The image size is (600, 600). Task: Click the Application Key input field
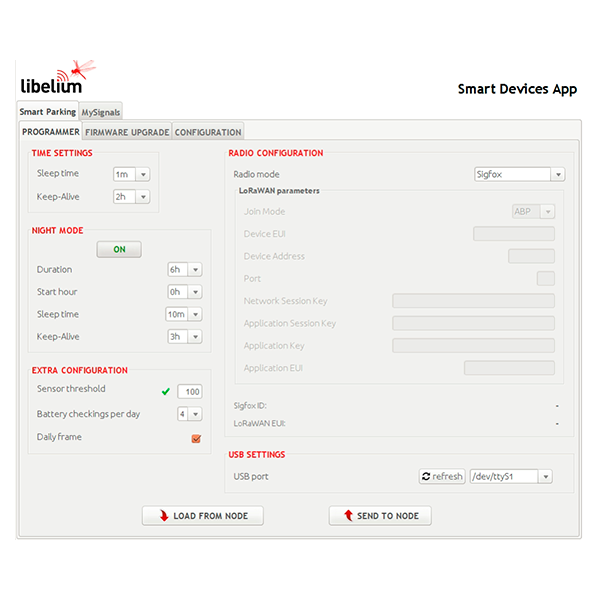(x=473, y=346)
